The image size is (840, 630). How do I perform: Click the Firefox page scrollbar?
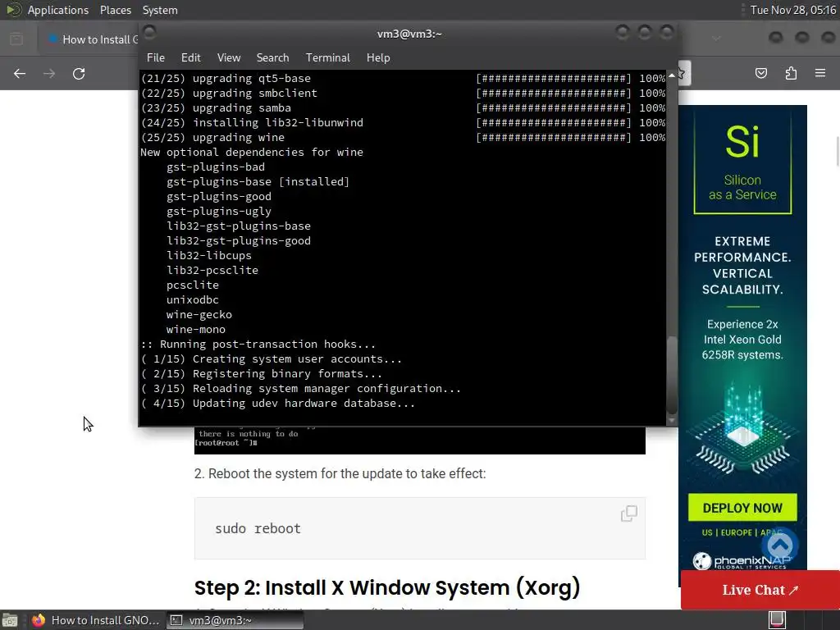tap(836, 152)
